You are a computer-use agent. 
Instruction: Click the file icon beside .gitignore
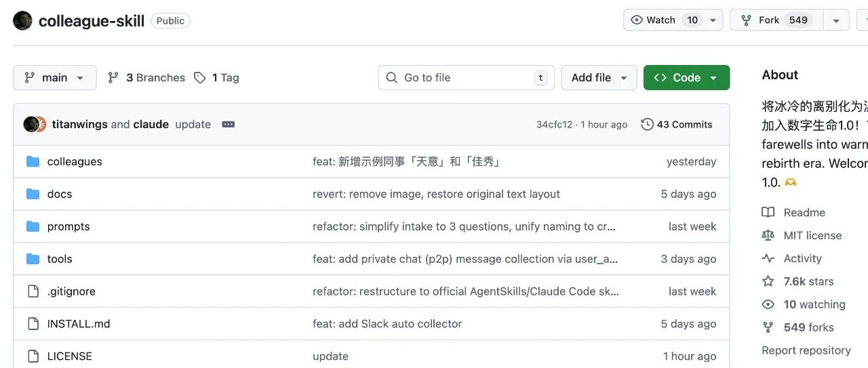pyautogui.click(x=33, y=291)
